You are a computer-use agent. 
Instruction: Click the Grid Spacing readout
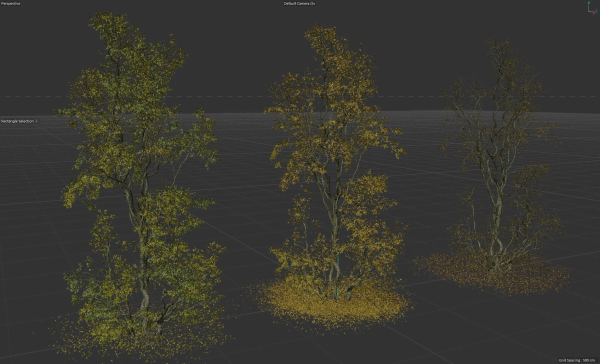(x=576, y=360)
